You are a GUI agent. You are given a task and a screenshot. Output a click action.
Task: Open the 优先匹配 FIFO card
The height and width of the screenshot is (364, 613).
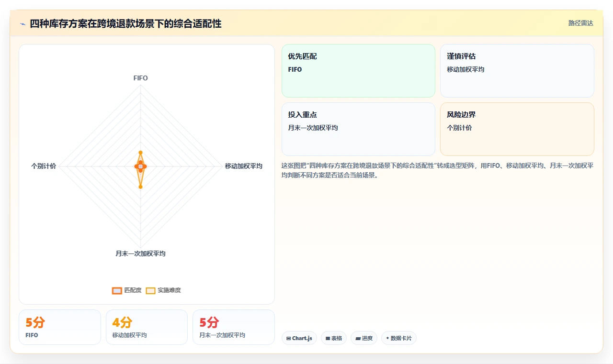pyautogui.click(x=358, y=71)
